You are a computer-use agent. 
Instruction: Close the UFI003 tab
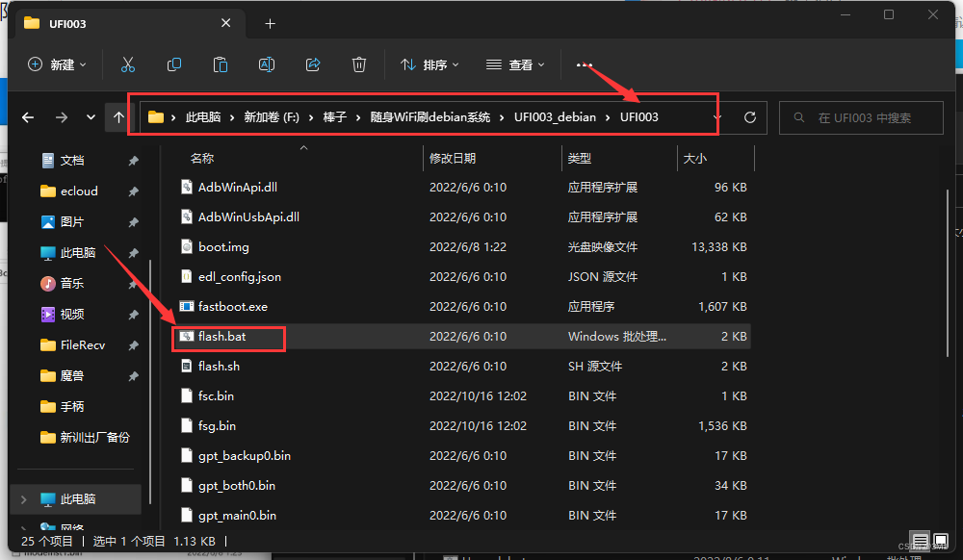[x=226, y=23]
